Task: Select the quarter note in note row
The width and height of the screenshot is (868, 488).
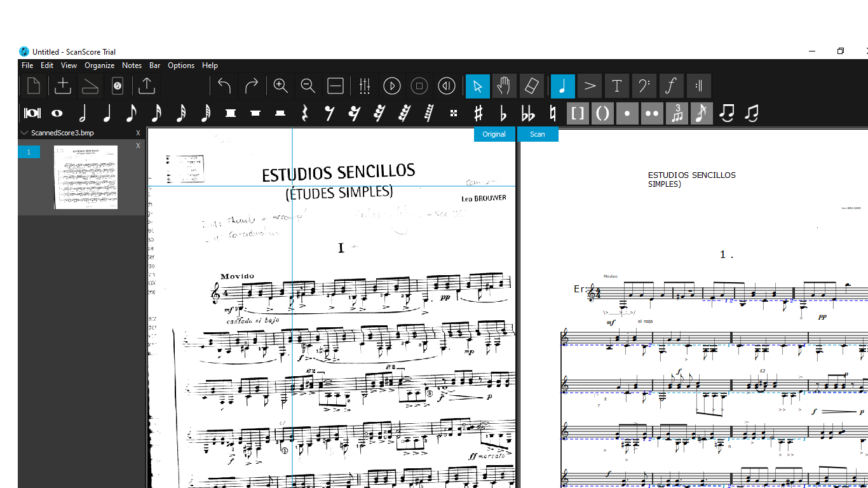Action: point(107,113)
